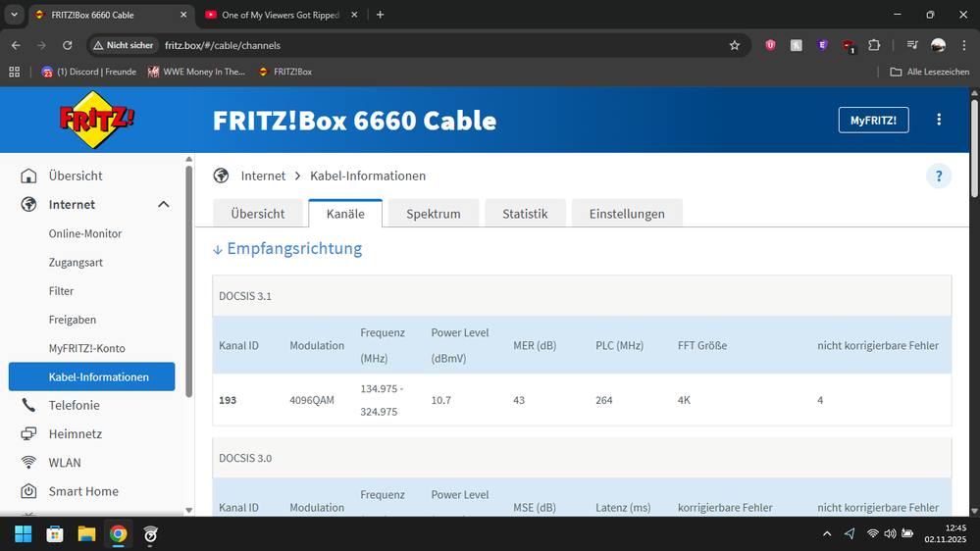Open Alle Lesezeichen folder
The image size is (980, 551).
coord(929,72)
